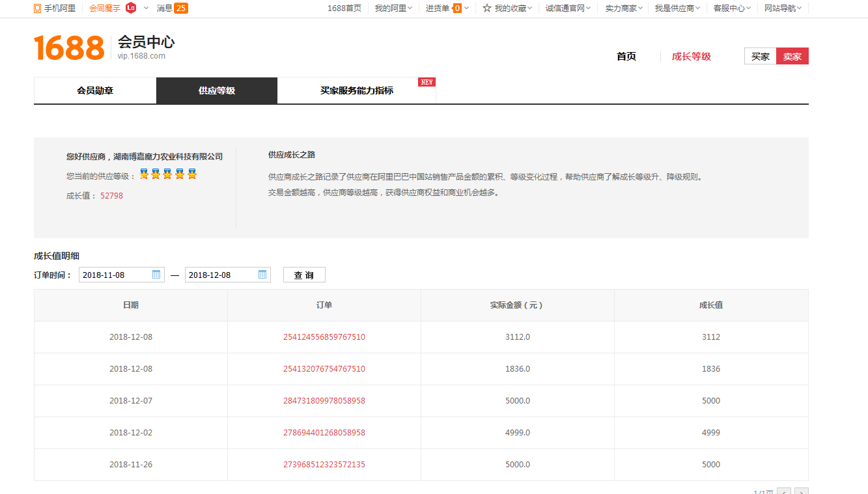
Task: Click the 2018-12-07 date cell
Action: coord(131,401)
